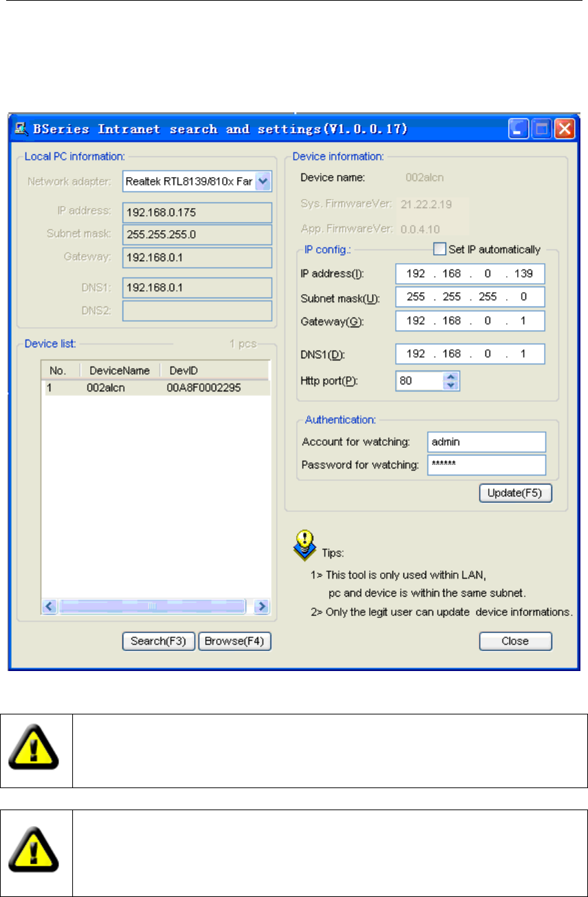
Task: Click the Search(F3) button
Action: click(x=159, y=641)
